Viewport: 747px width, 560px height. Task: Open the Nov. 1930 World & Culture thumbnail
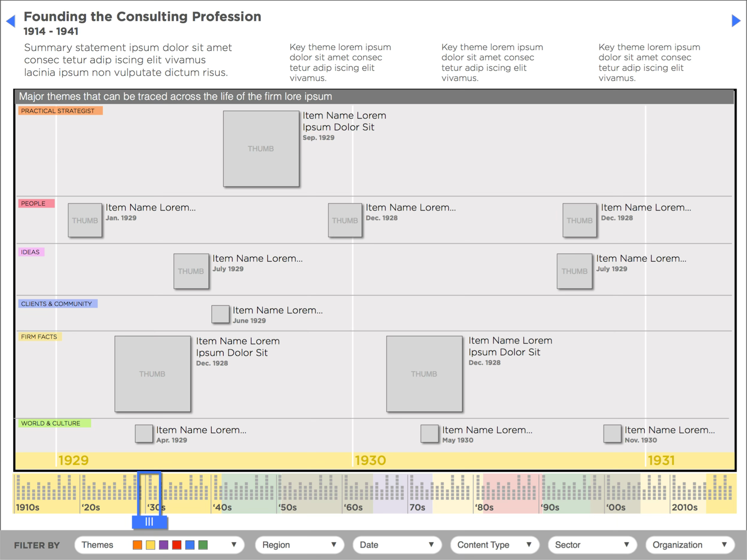coord(612,434)
